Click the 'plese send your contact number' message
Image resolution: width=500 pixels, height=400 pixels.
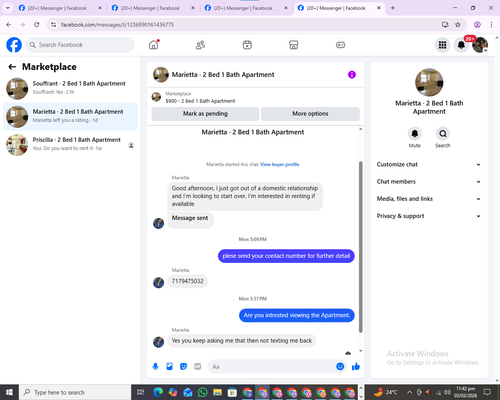(x=286, y=256)
